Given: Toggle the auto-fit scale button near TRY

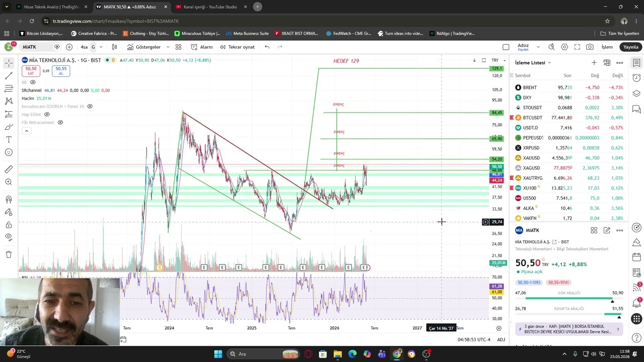Looking at the screenshot, I should (x=484, y=60).
